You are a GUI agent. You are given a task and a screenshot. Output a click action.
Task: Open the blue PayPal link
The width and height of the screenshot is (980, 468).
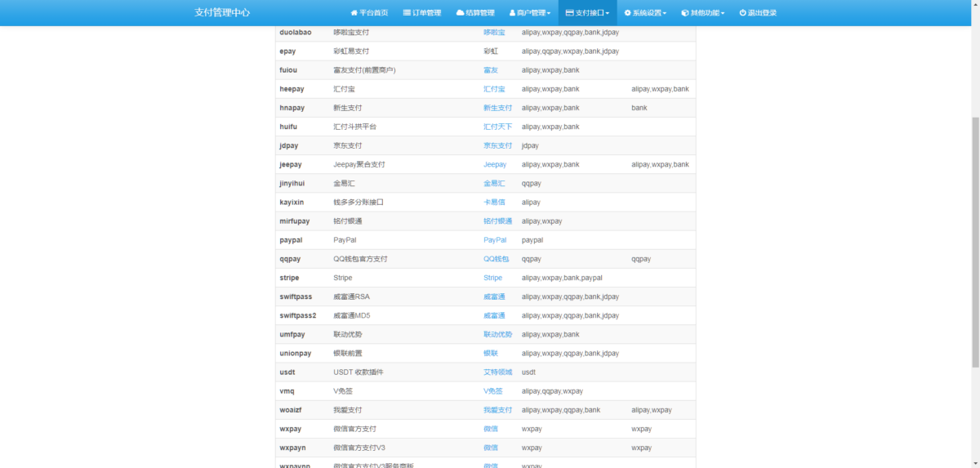pyautogui.click(x=495, y=240)
